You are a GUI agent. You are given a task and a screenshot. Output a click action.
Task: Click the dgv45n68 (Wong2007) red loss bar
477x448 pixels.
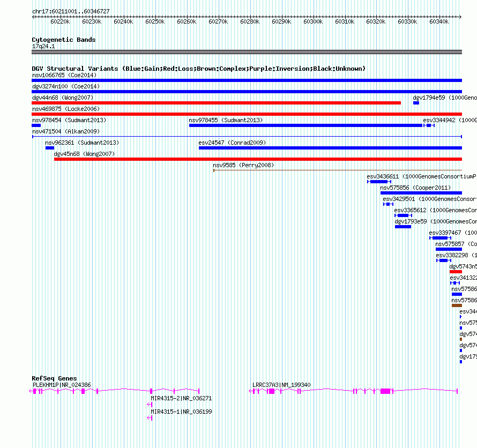pos(258,159)
